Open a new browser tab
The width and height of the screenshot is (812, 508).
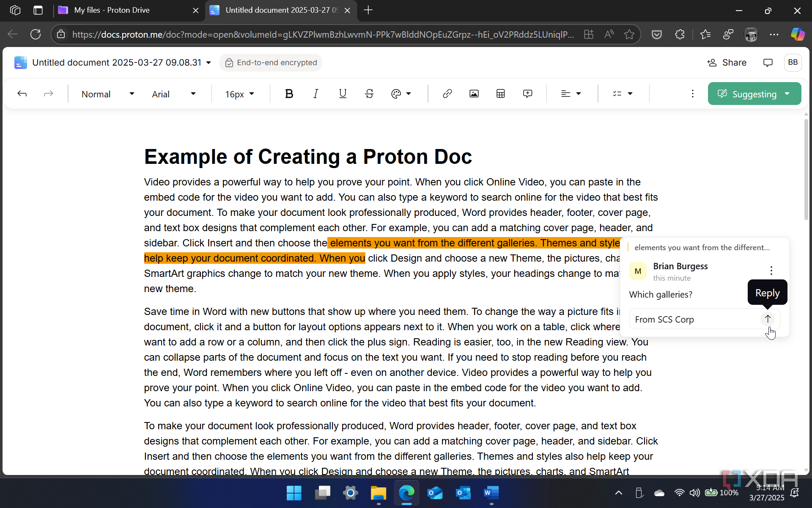(x=368, y=10)
